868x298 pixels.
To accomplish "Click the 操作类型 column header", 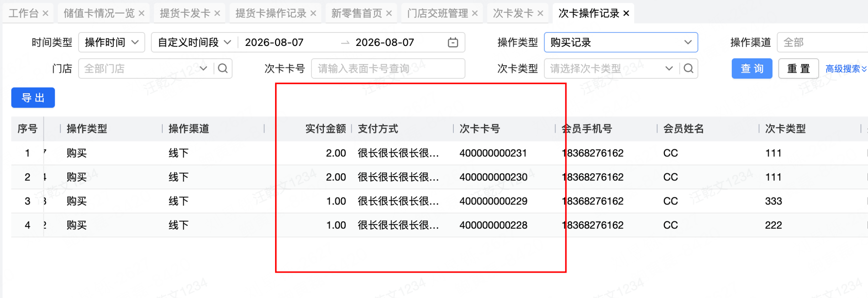I will click(x=87, y=129).
